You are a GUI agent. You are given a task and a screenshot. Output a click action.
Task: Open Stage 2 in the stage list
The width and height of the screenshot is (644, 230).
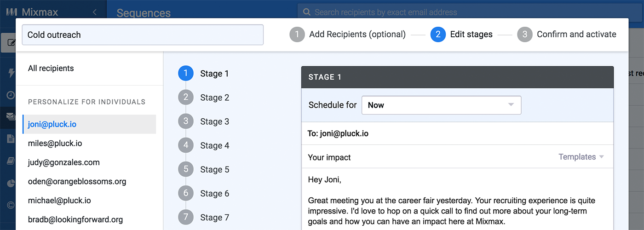tap(203, 98)
